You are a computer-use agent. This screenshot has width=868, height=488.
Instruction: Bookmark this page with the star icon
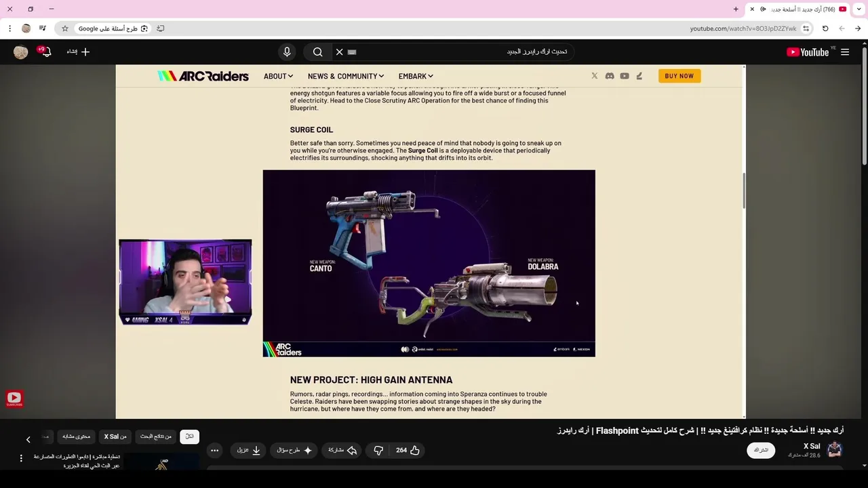pyautogui.click(x=65, y=28)
